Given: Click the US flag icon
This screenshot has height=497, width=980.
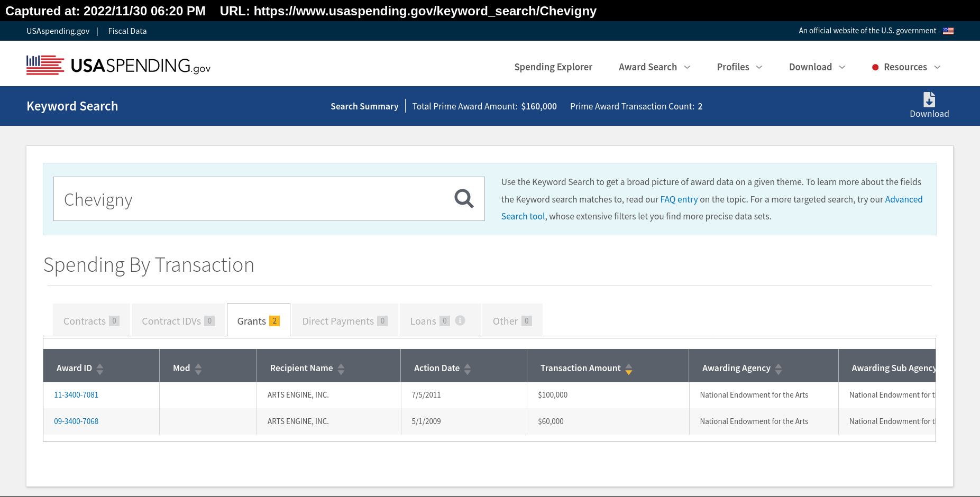Looking at the screenshot, I should [948, 31].
